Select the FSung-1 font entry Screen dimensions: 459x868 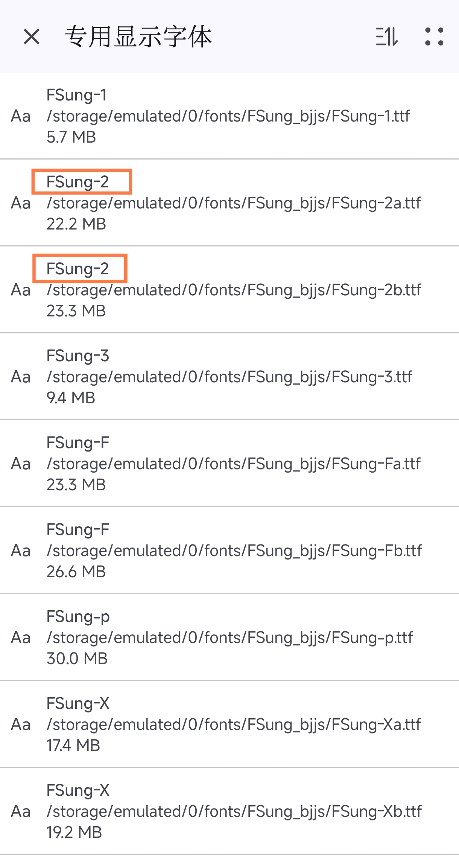77,95
